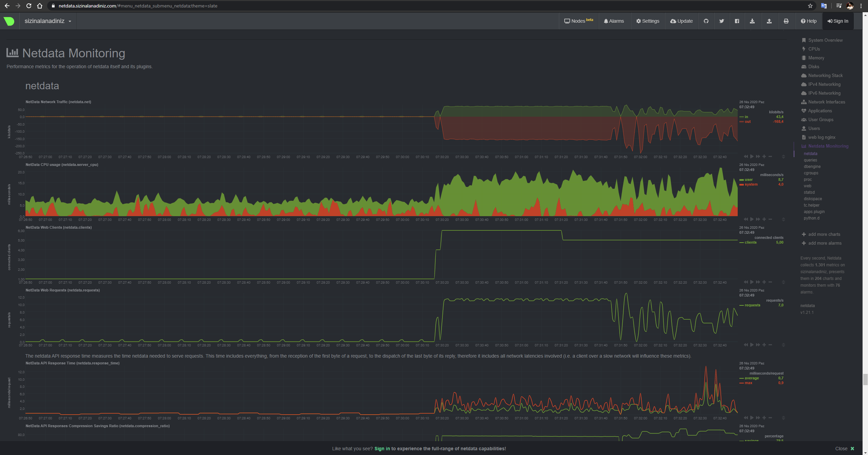
Task: Pan Web Clients chart left (rewind)
Action: [x=746, y=282]
